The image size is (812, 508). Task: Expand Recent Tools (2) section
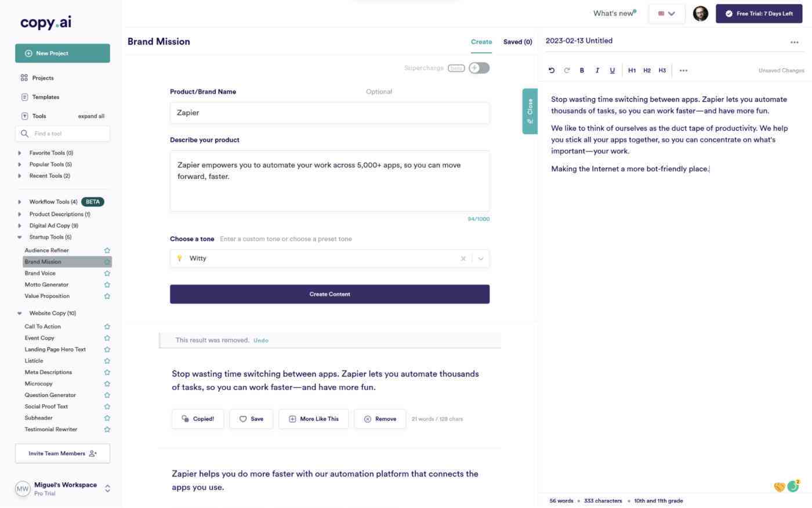pyautogui.click(x=20, y=176)
